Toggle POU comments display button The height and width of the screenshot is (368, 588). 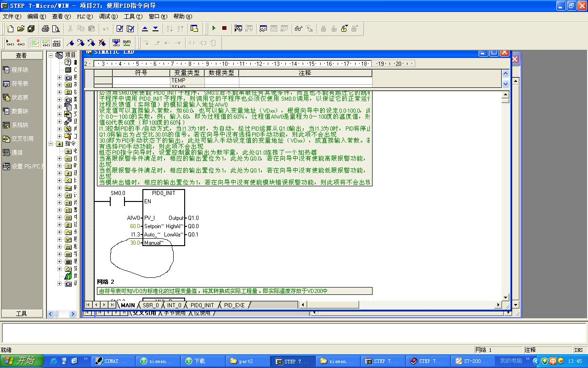click(x=35, y=43)
